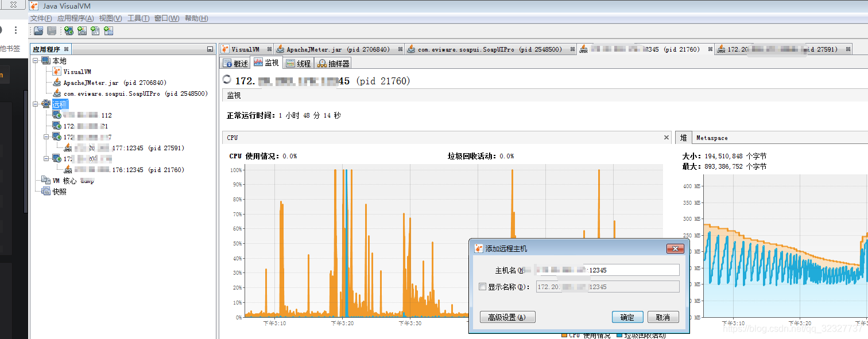This screenshot has width=868, height=339.
Task: Close the CPU chart panel
Action: 666,138
